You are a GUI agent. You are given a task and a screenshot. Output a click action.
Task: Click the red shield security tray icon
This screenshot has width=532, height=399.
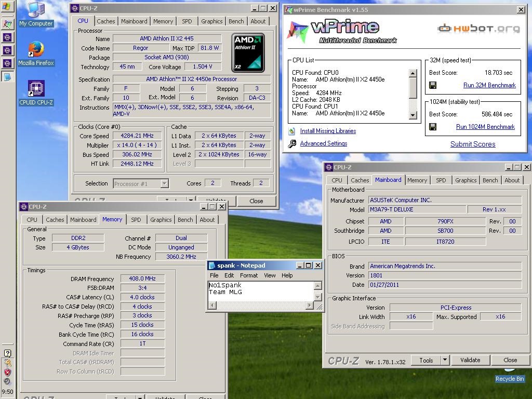tap(7, 372)
